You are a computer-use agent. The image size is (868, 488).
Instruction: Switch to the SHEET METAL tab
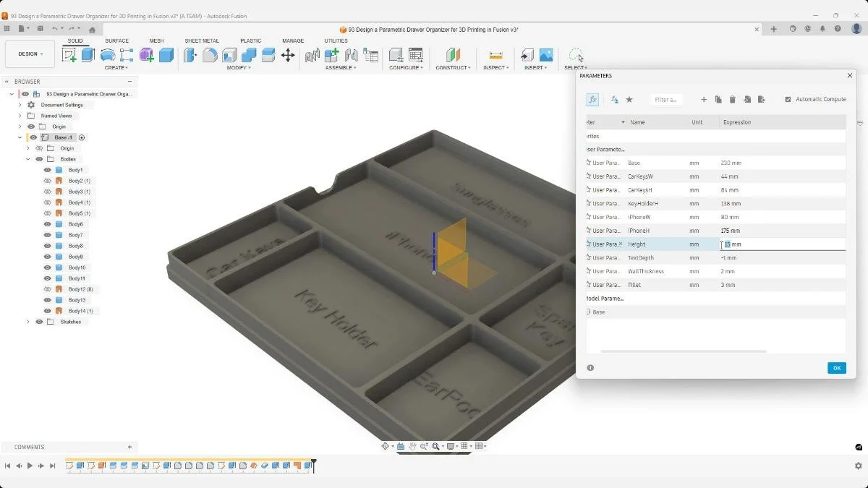[x=201, y=40]
